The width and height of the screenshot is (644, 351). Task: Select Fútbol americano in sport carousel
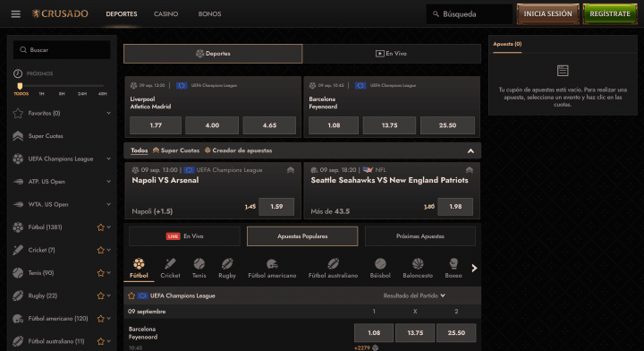(272, 269)
